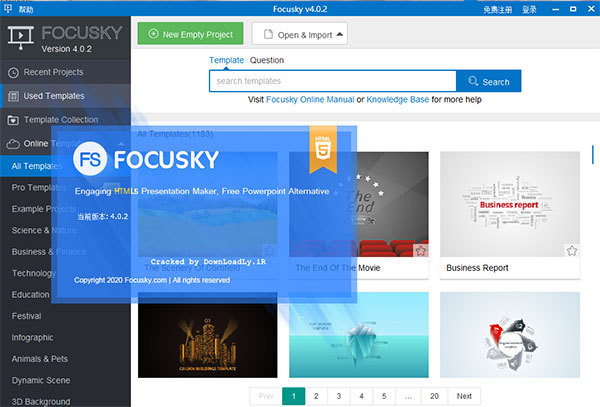
Task: Open the Focusky Online Manual link
Action: tap(310, 99)
